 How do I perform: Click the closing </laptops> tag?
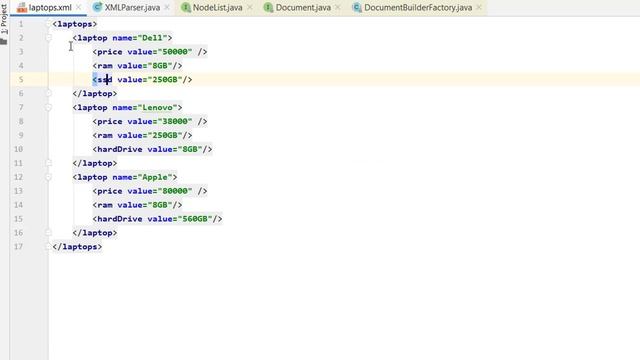pos(77,247)
